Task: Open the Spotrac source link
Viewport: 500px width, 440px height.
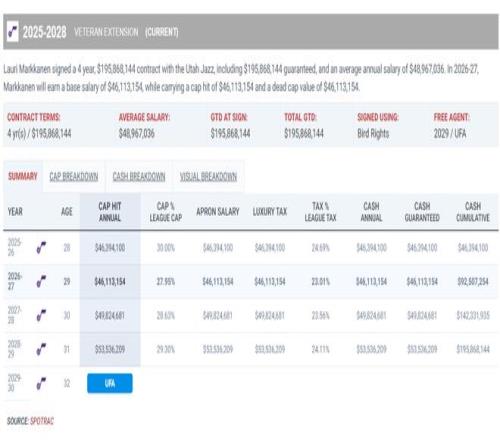Action: (42, 421)
